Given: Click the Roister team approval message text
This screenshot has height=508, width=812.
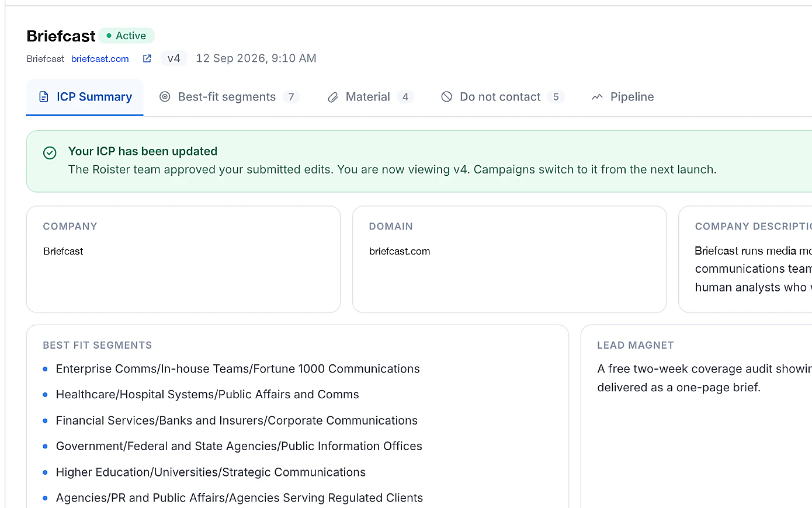Looking at the screenshot, I should tap(393, 169).
